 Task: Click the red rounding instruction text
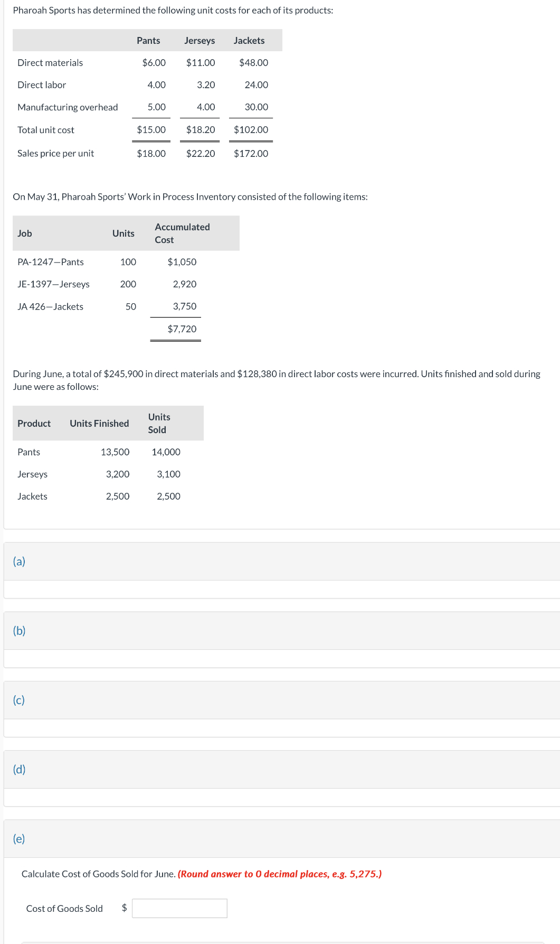pyautogui.click(x=280, y=874)
